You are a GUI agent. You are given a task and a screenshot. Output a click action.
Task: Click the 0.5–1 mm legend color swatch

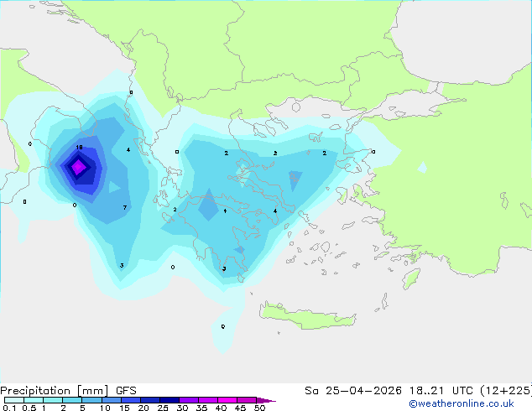point(34,400)
